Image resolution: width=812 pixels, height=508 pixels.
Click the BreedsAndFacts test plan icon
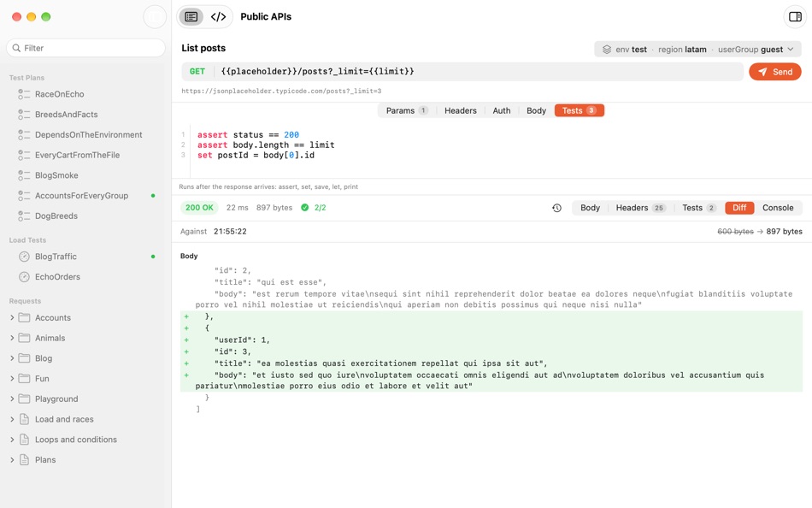[x=24, y=114]
